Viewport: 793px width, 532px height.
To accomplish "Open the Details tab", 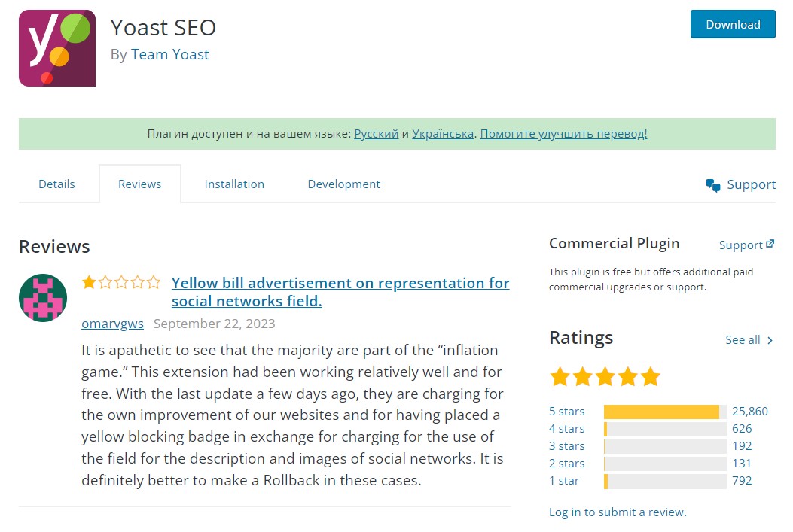I will point(56,184).
